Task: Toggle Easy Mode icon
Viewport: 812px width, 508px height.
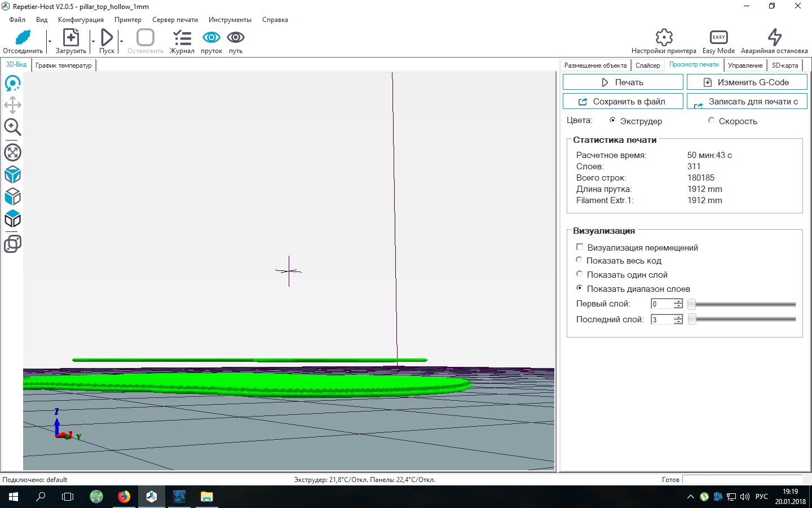Action: [x=718, y=38]
